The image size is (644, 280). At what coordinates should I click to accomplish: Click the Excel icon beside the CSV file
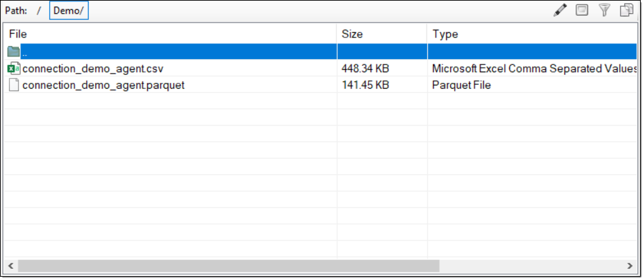click(14, 68)
